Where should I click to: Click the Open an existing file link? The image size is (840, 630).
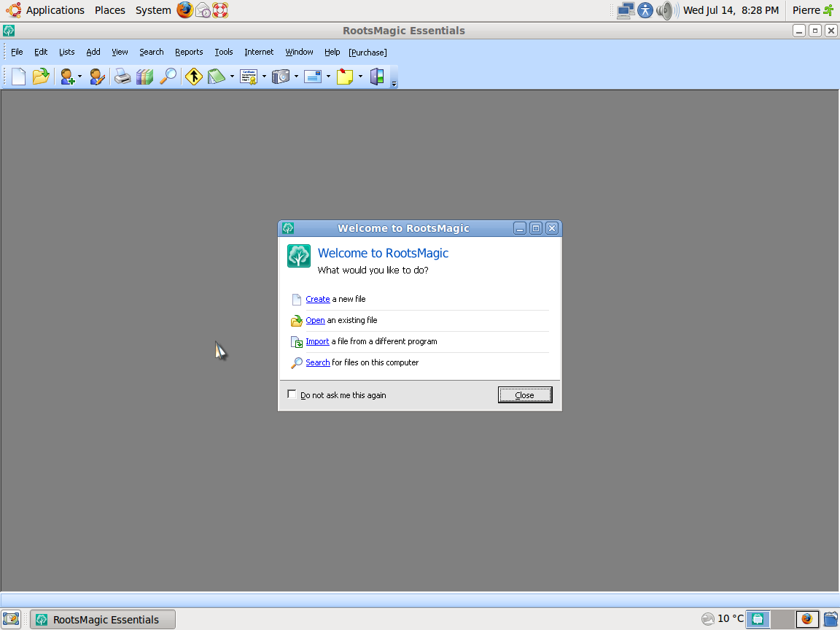[315, 320]
